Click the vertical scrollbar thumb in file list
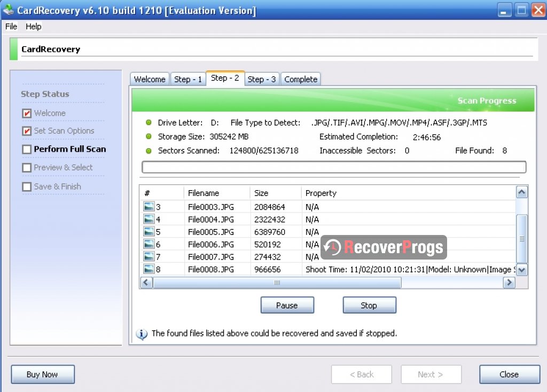 point(521,239)
